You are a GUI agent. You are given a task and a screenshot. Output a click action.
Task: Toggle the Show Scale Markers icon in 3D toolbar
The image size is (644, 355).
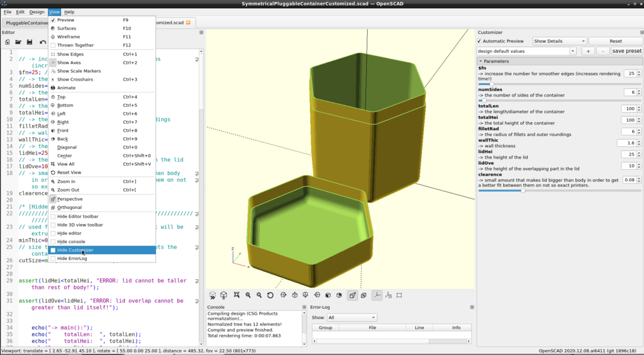tap(389, 295)
